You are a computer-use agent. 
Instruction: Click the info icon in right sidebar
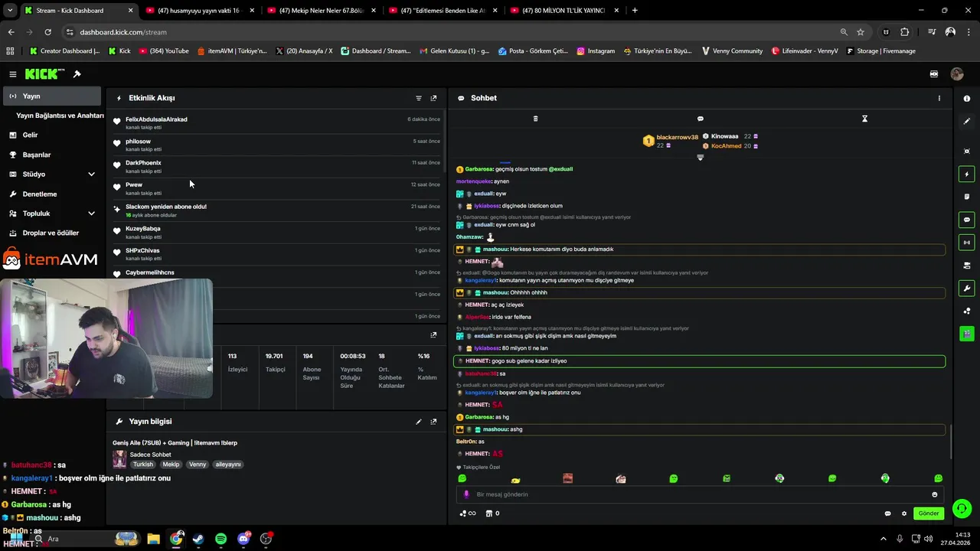tap(967, 99)
